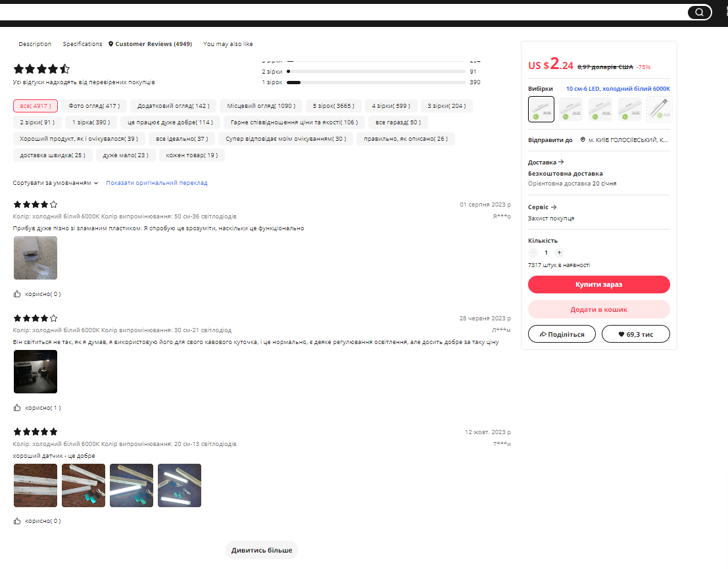Click thumbs-up helpful icon on second review
This screenshot has height=569, width=728.
tap(17, 408)
